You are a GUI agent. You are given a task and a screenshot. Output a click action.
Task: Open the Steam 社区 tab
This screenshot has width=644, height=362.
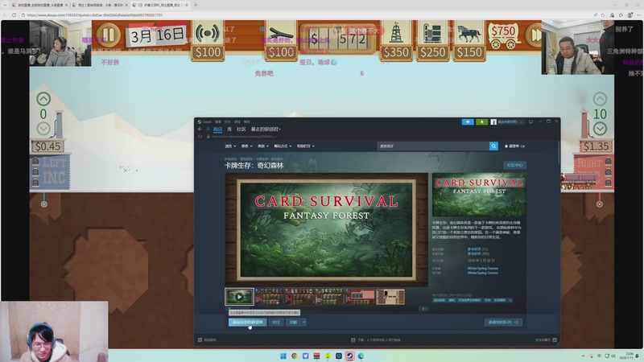[x=241, y=130]
